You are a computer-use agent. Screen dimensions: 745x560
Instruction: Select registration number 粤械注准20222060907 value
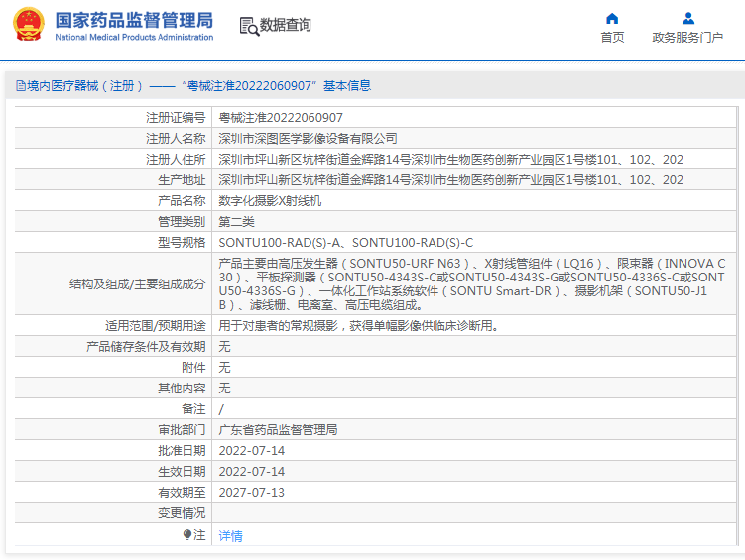tap(281, 118)
